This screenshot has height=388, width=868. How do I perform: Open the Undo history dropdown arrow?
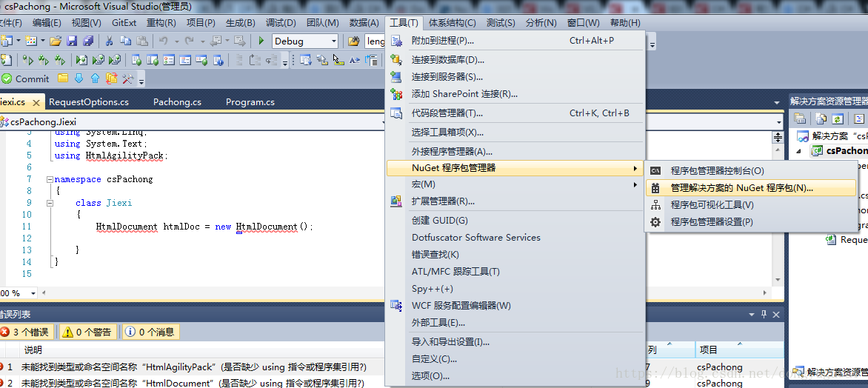[176, 41]
